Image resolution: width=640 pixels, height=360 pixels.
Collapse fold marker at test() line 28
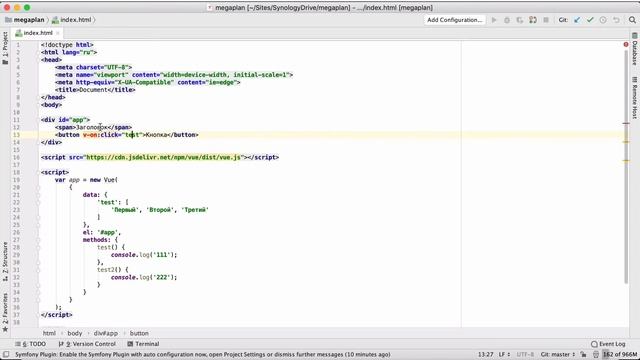click(x=38, y=247)
